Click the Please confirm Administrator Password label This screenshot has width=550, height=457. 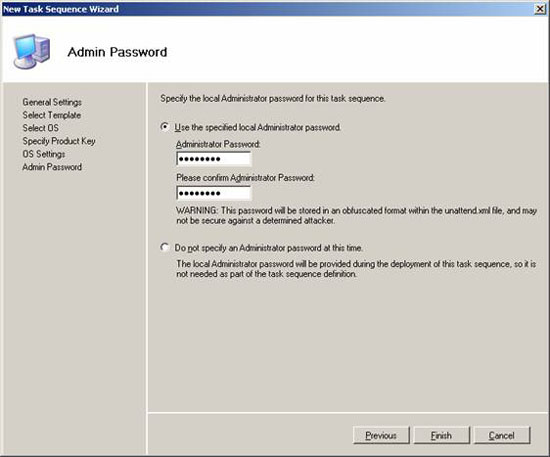pos(246,178)
